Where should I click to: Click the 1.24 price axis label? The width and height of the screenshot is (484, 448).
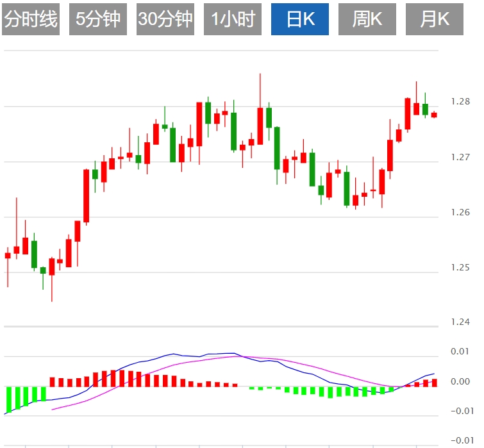point(460,322)
